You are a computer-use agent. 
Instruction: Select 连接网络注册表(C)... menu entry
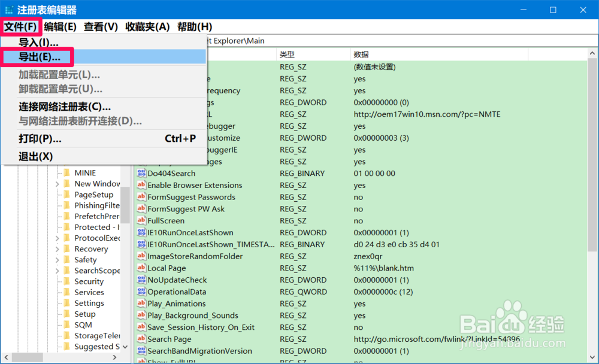tap(104, 107)
